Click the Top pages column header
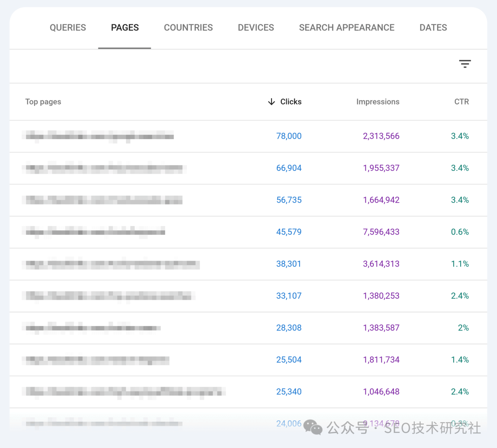 point(43,102)
